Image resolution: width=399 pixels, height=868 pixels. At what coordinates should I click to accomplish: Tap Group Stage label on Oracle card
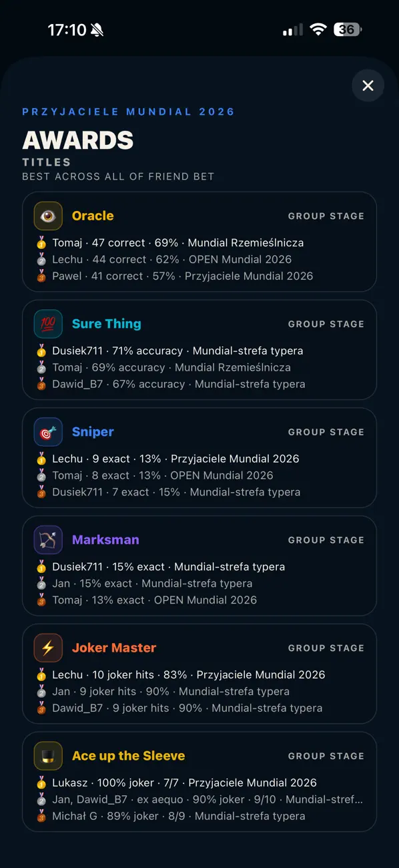point(326,216)
